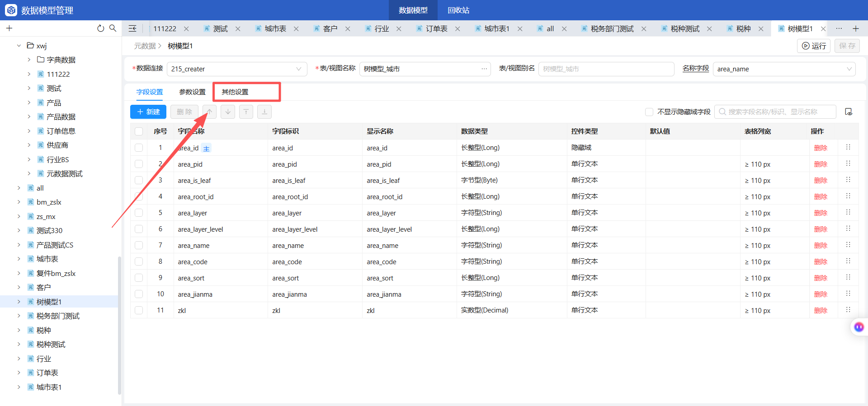868x406 pixels.
Task: Check the area_is_leaf row checkbox
Action: (x=139, y=180)
